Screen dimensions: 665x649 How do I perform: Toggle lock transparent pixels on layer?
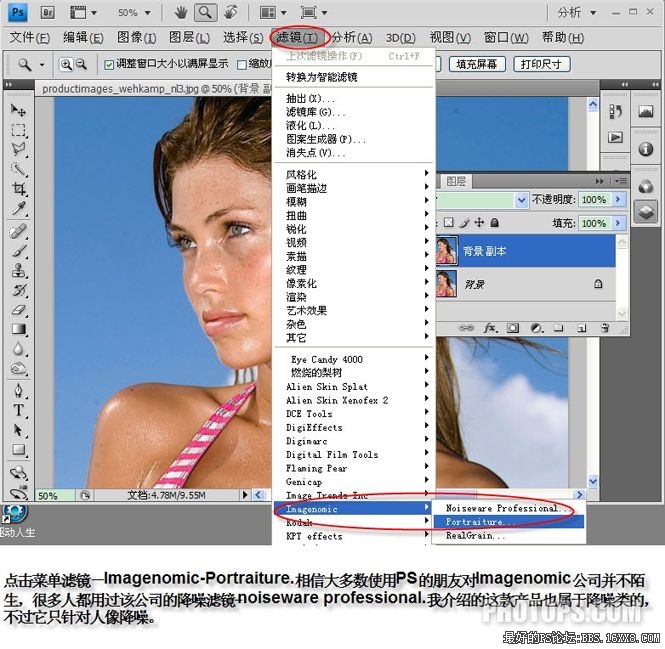(448, 222)
